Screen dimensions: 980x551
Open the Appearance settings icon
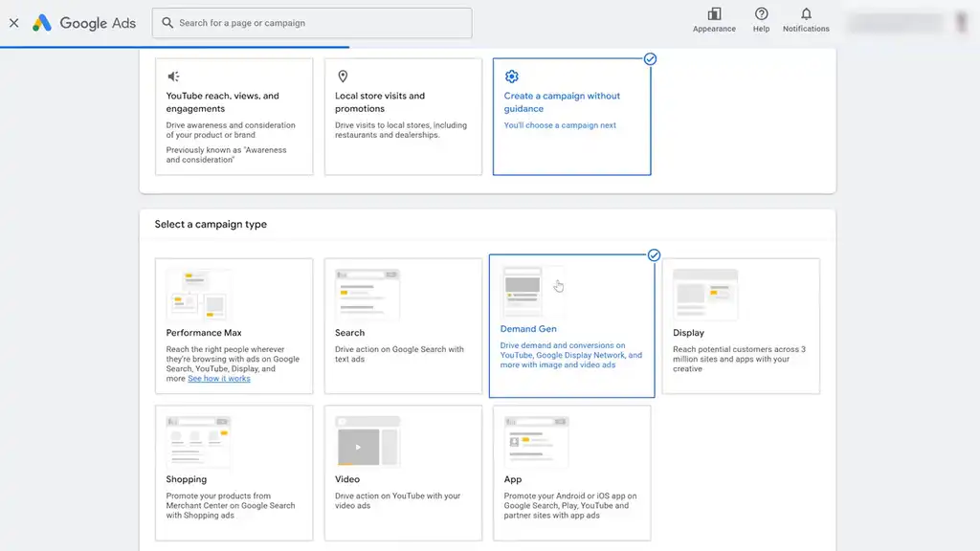714,14
